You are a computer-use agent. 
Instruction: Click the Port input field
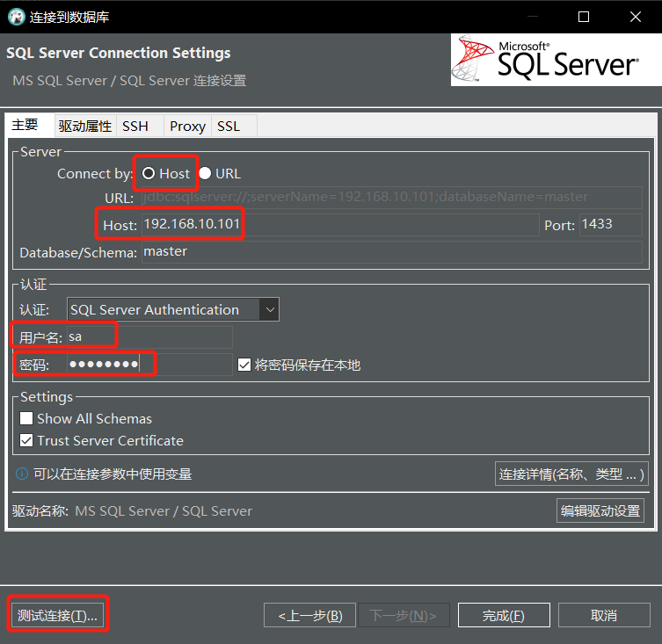(x=610, y=225)
